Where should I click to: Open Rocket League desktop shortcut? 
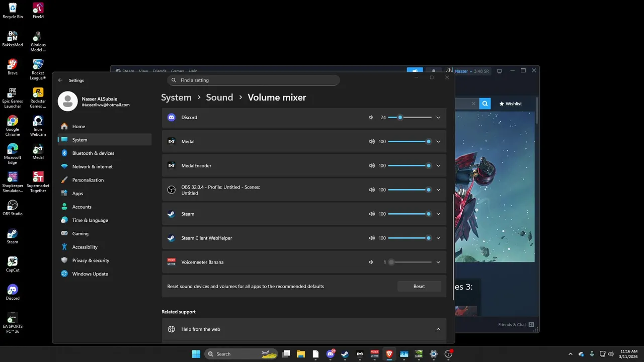[38, 69]
